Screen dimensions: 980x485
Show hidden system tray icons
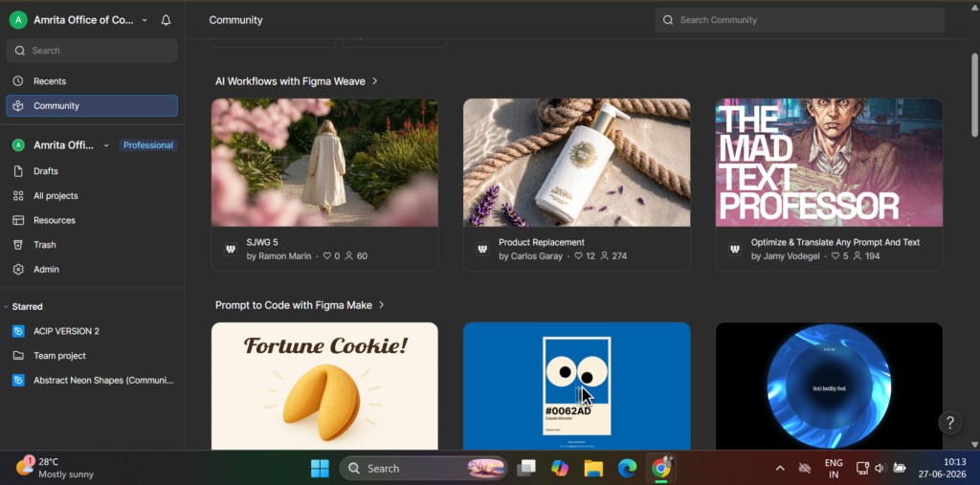click(780, 468)
